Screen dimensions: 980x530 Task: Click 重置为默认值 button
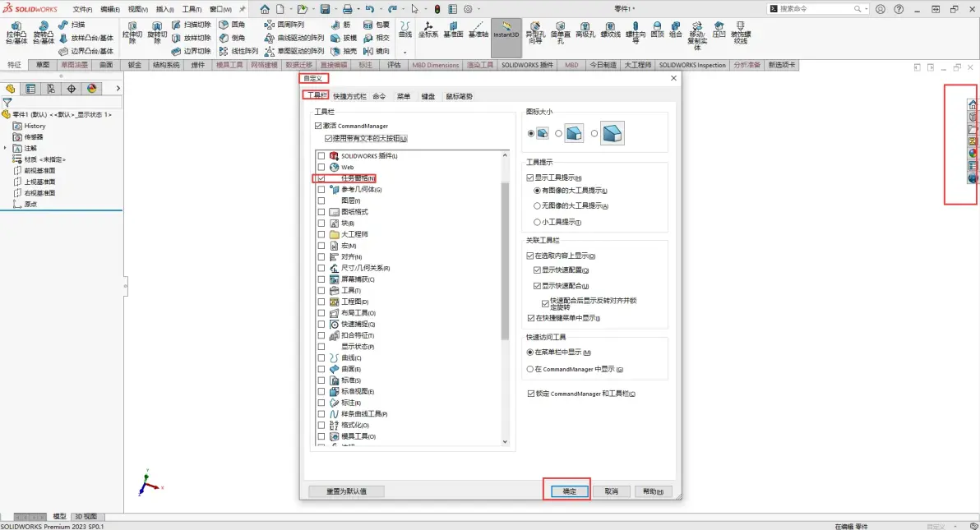[x=346, y=491]
